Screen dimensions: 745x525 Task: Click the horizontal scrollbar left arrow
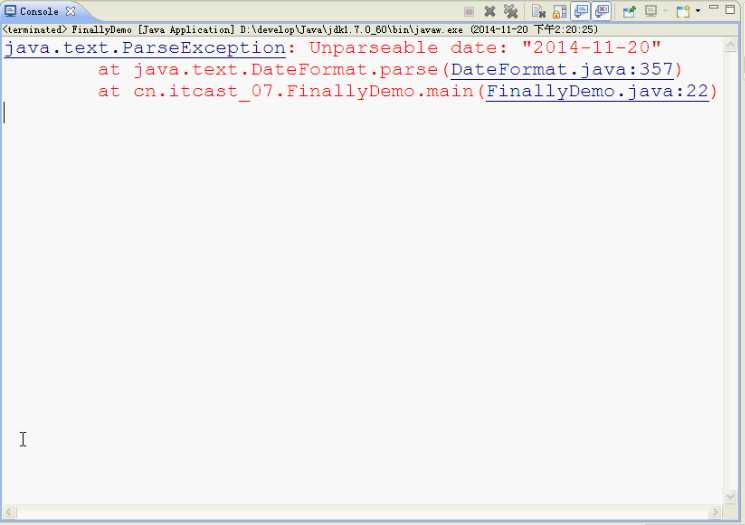[10, 512]
